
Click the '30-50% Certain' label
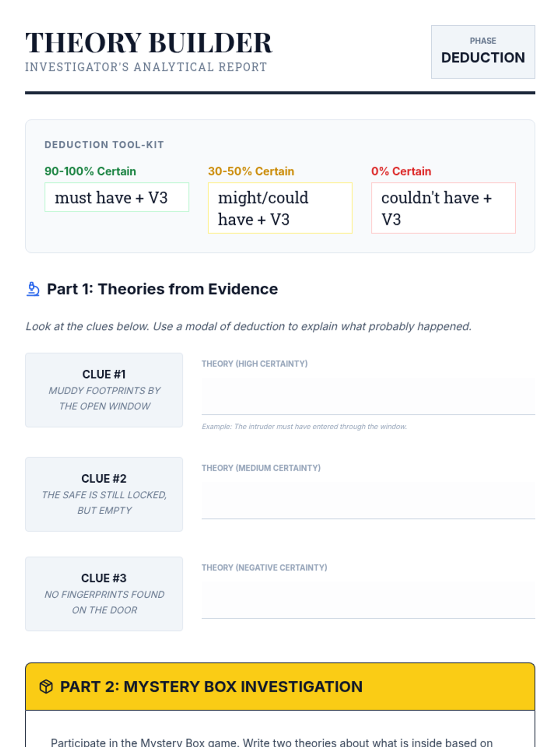click(x=251, y=171)
